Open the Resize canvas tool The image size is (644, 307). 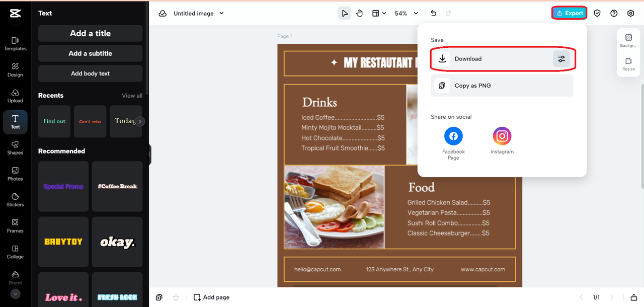(x=628, y=64)
